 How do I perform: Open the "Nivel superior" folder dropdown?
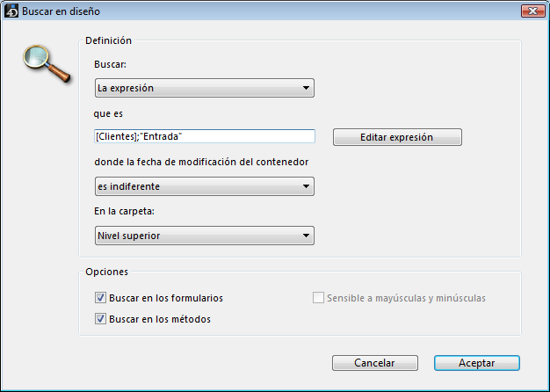204,236
